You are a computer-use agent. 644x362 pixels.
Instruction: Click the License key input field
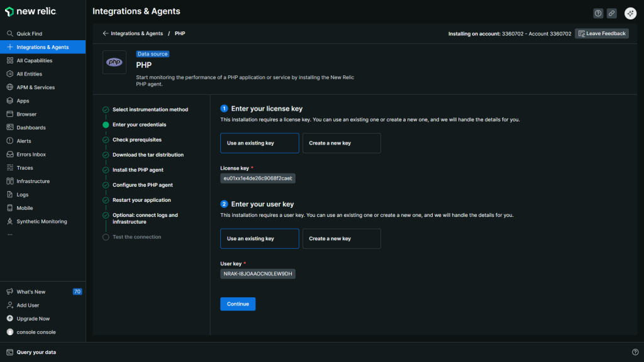coord(258,178)
